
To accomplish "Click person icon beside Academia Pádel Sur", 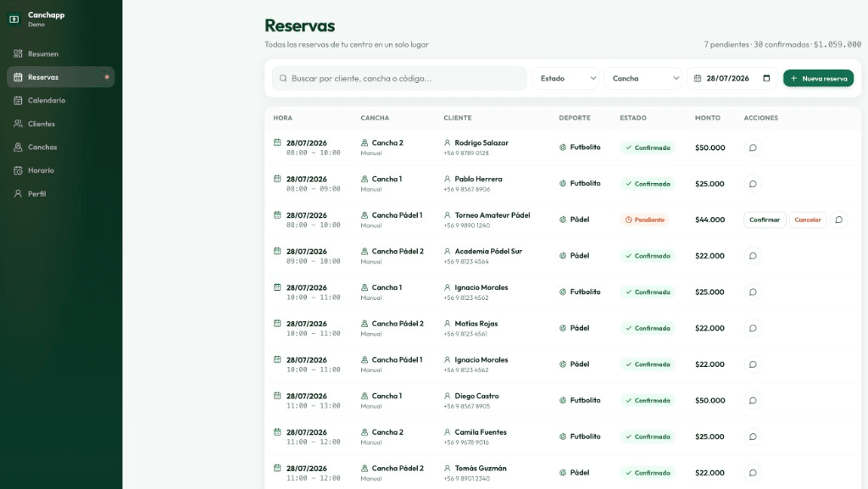I will point(448,251).
